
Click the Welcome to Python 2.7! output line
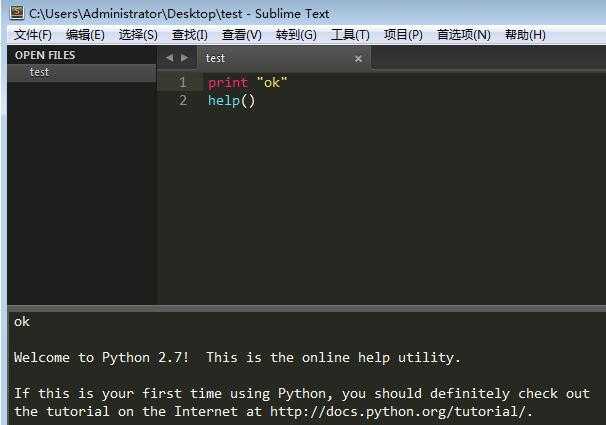237,357
